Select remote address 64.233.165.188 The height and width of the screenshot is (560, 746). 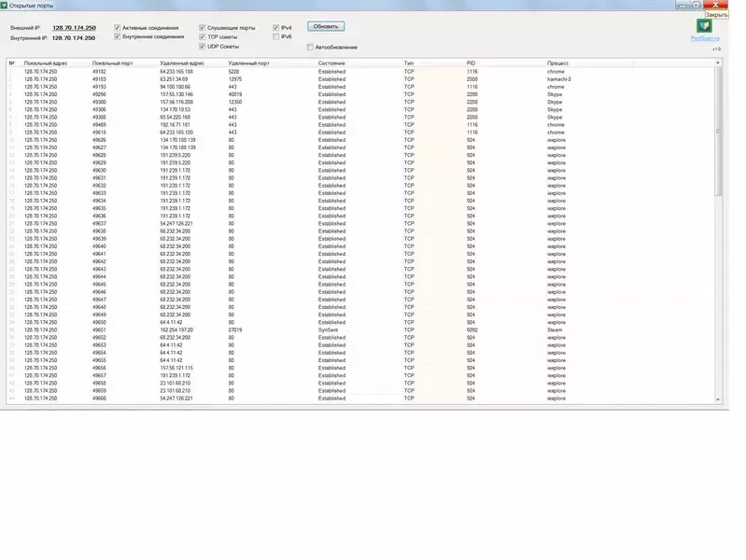[x=176, y=71]
